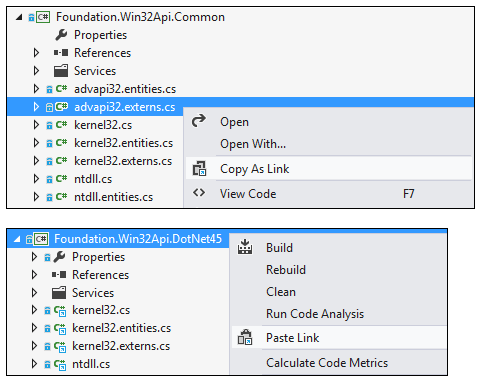Click the Build icon in the context menu

tap(245, 247)
